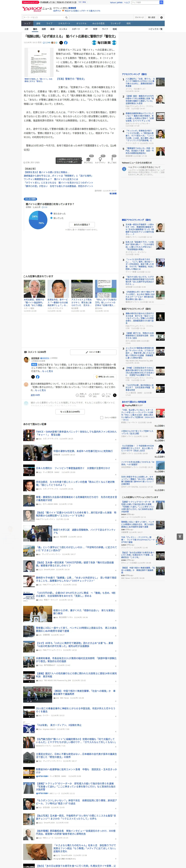Click the ログイン link
Image resolution: width=186 pixels, height=868 pixels.
tap(57, 11)
